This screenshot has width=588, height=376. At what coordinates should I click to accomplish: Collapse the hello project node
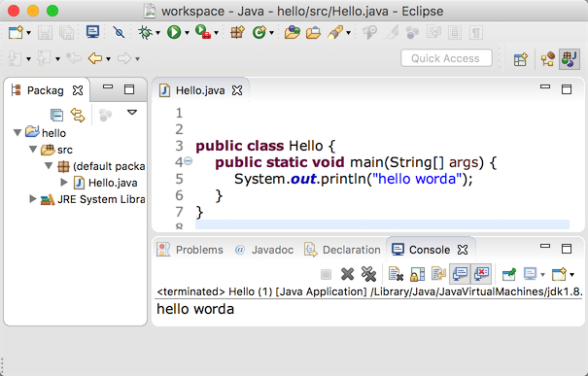(x=17, y=132)
